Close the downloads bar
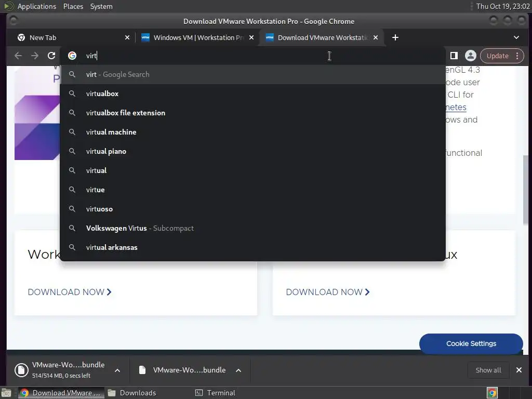This screenshot has height=399, width=532. tap(519, 370)
